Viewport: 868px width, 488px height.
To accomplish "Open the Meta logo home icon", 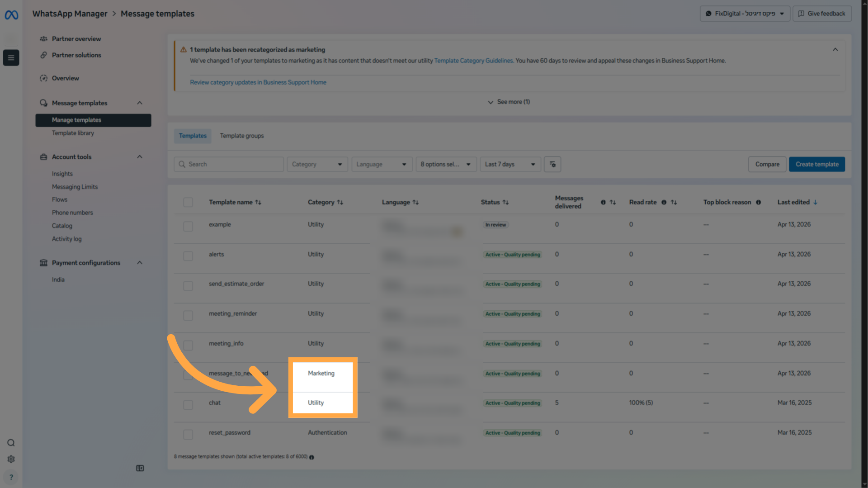I will [11, 15].
